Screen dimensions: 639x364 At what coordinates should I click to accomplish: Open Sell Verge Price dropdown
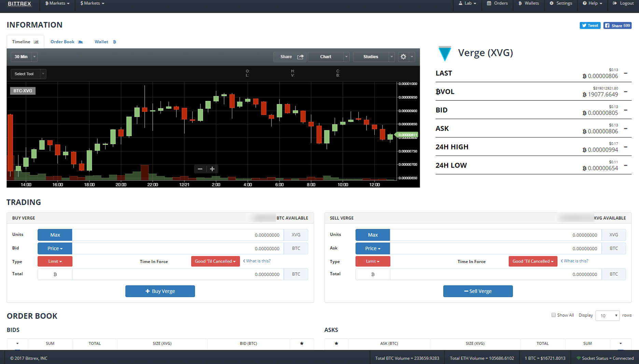[x=373, y=248]
